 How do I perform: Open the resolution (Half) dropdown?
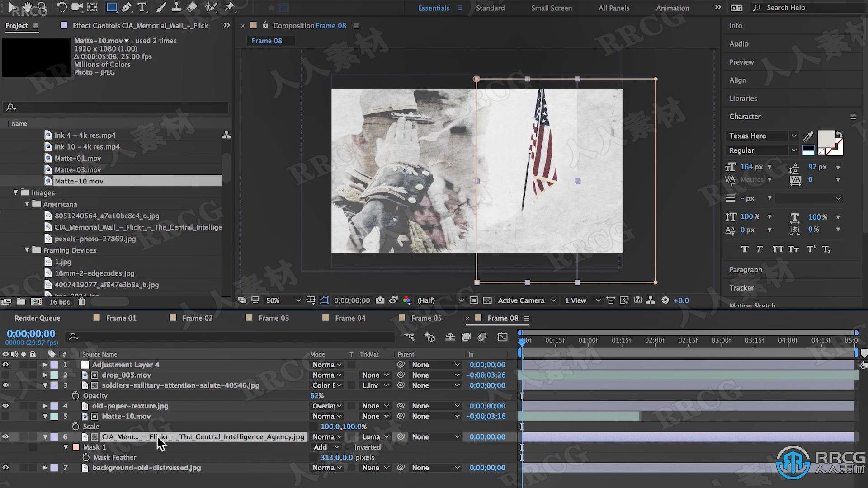tap(440, 300)
